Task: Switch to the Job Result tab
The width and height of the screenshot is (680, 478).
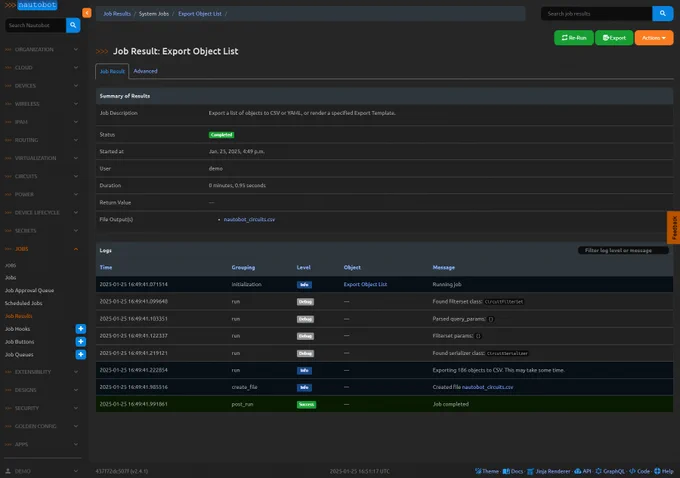Action: [x=112, y=71]
